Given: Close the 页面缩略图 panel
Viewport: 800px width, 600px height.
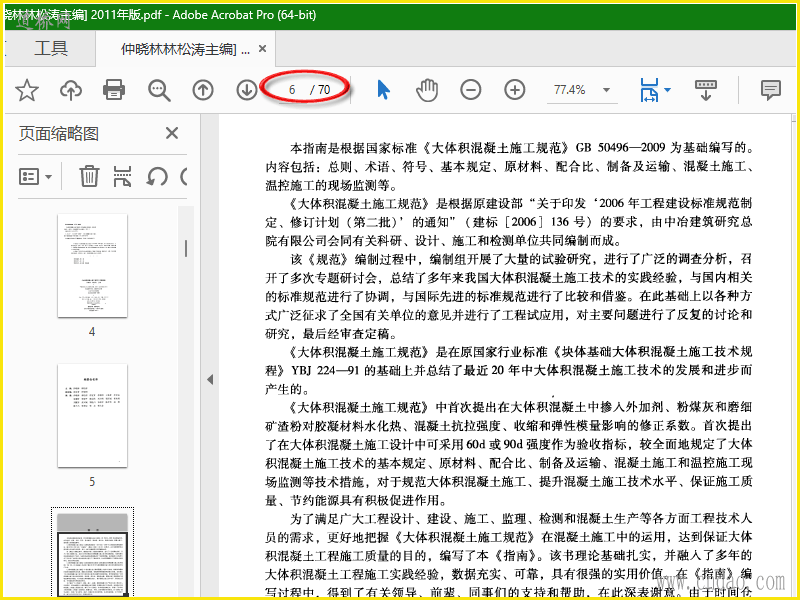Looking at the screenshot, I should [x=172, y=134].
